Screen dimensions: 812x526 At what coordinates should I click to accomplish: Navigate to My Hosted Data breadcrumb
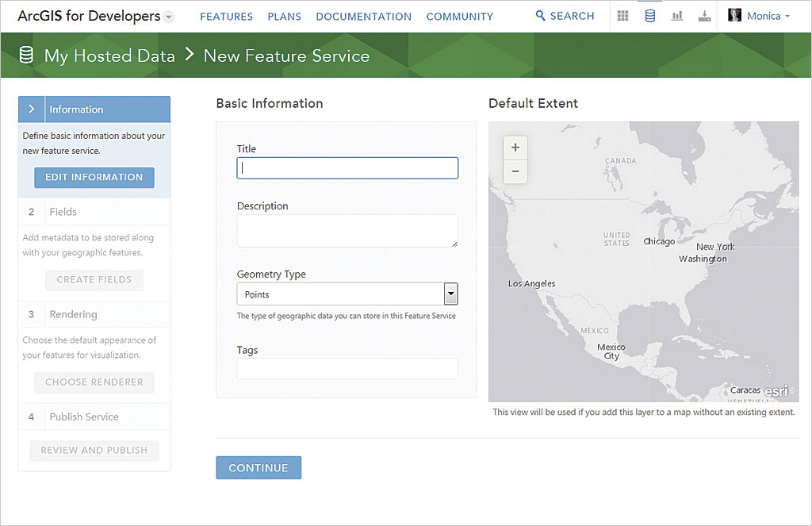109,56
